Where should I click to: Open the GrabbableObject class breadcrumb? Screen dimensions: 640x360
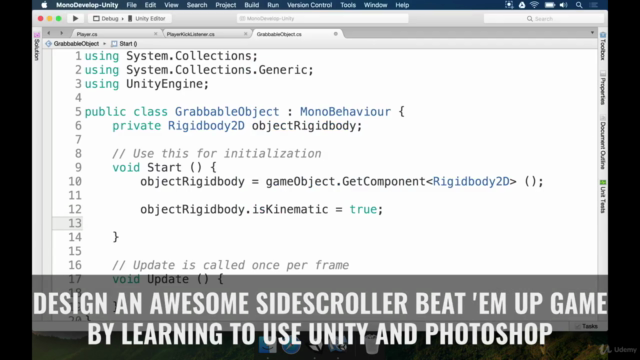click(x=73, y=44)
